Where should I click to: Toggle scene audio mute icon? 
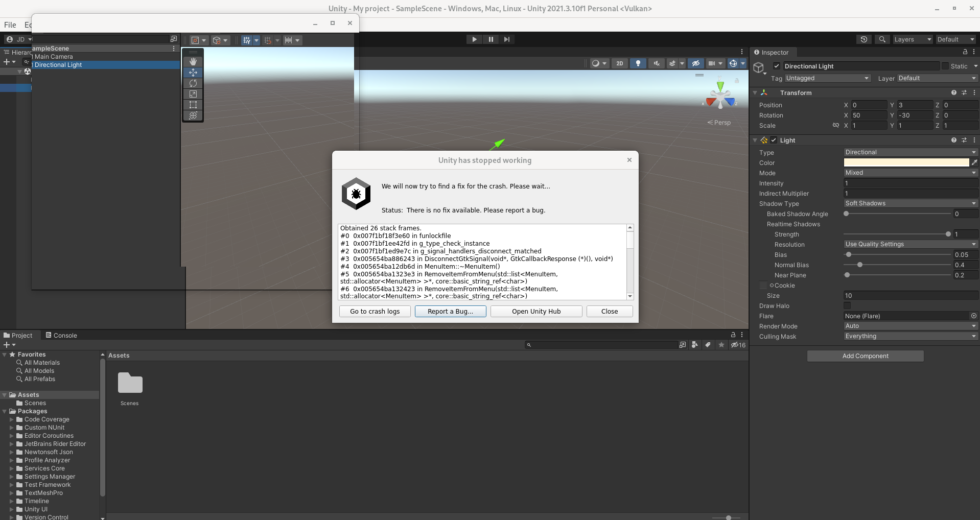pyautogui.click(x=657, y=63)
